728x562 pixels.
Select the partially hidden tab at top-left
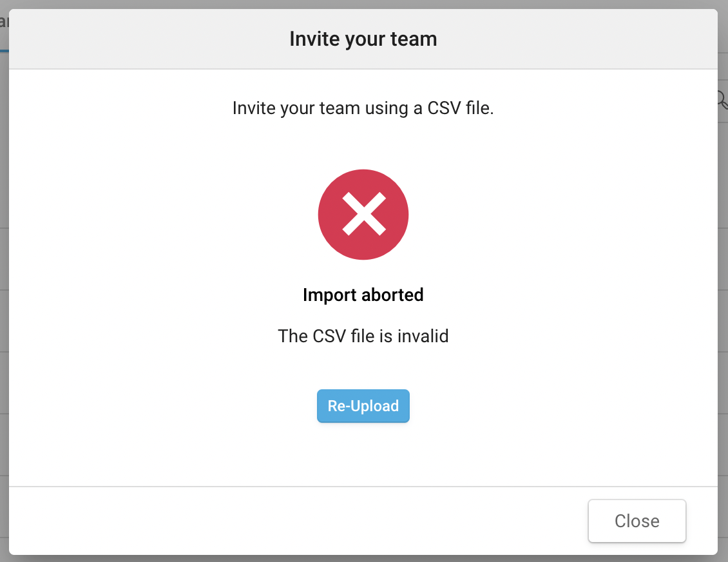[x=3, y=23]
